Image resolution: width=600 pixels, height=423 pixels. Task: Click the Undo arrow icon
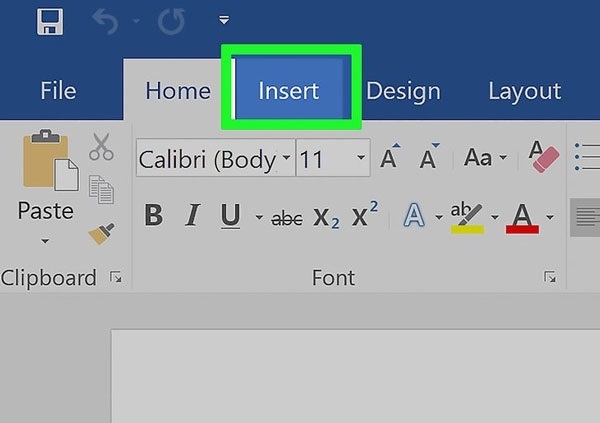pyautogui.click(x=104, y=20)
